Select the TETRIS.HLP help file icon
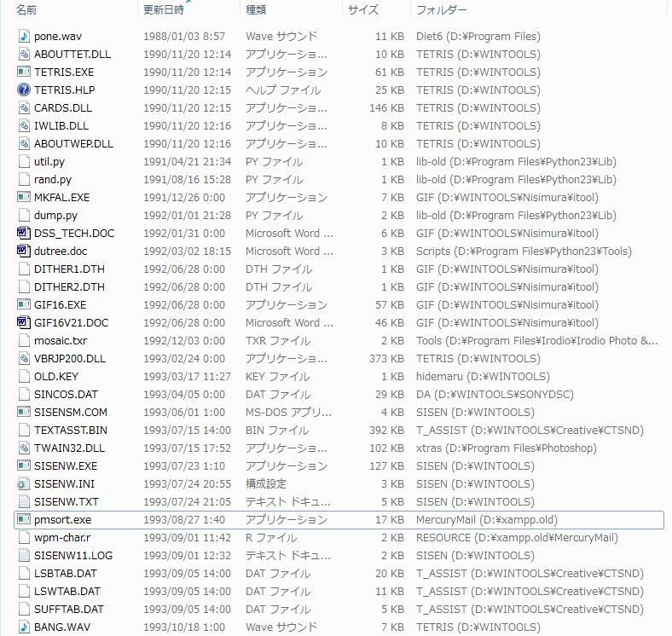Screen dimensions: 672x636 coord(24,90)
